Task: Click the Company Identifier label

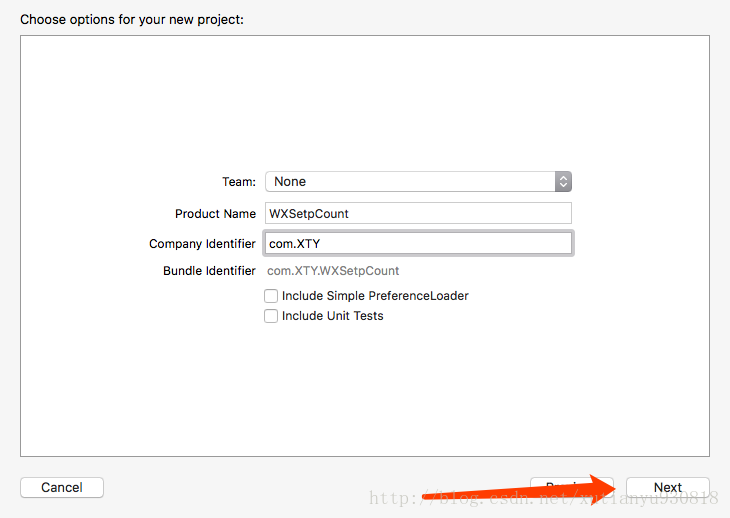Action: [202, 244]
